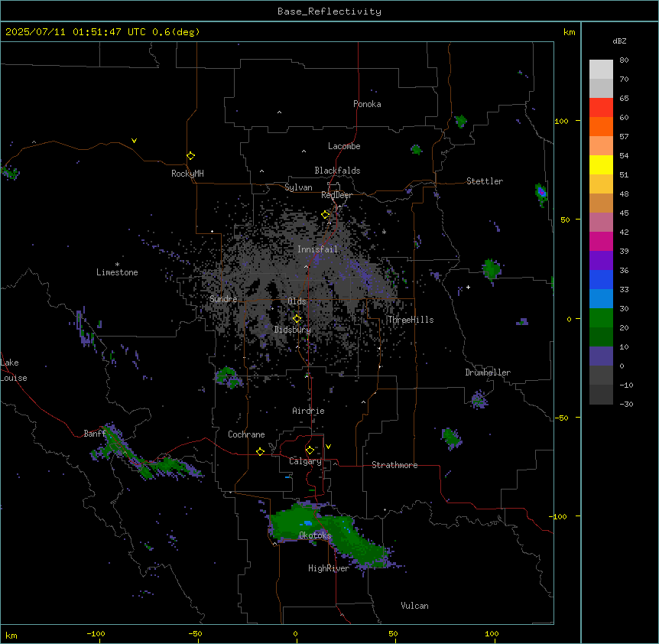Click the -100 tick on the bottom axis
This screenshot has height=644, width=659.
tap(96, 633)
